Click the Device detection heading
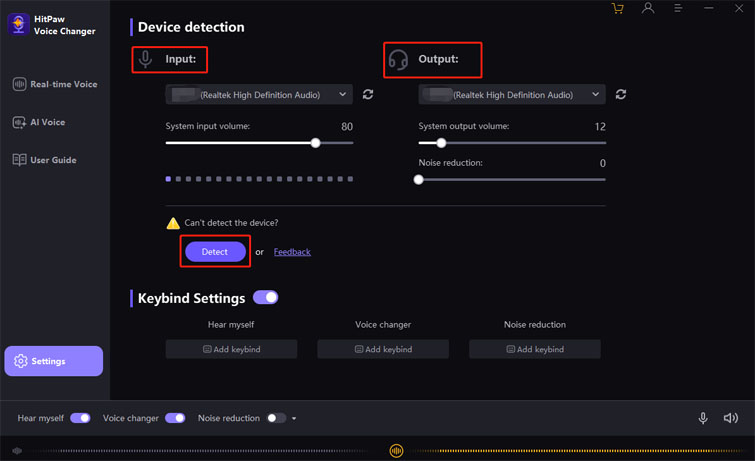755x461 pixels. pyautogui.click(x=191, y=27)
